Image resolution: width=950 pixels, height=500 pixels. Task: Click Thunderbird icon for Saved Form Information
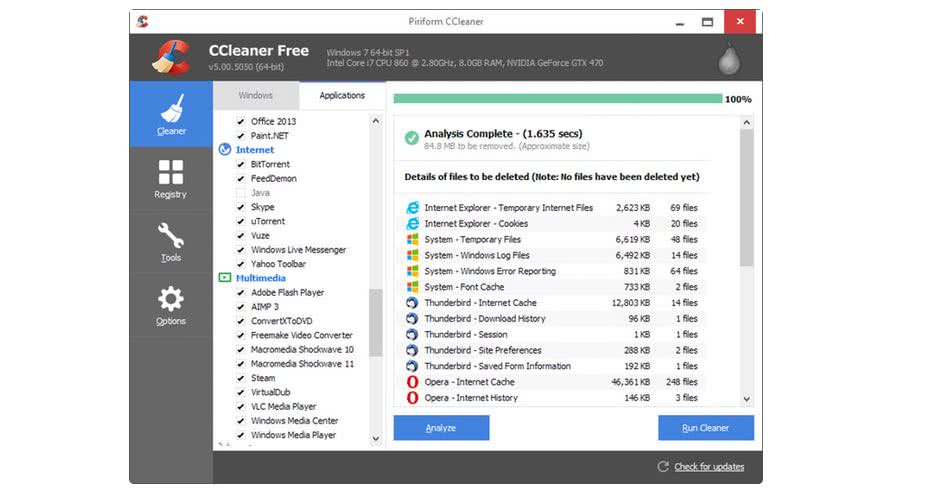tap(412, 366)
